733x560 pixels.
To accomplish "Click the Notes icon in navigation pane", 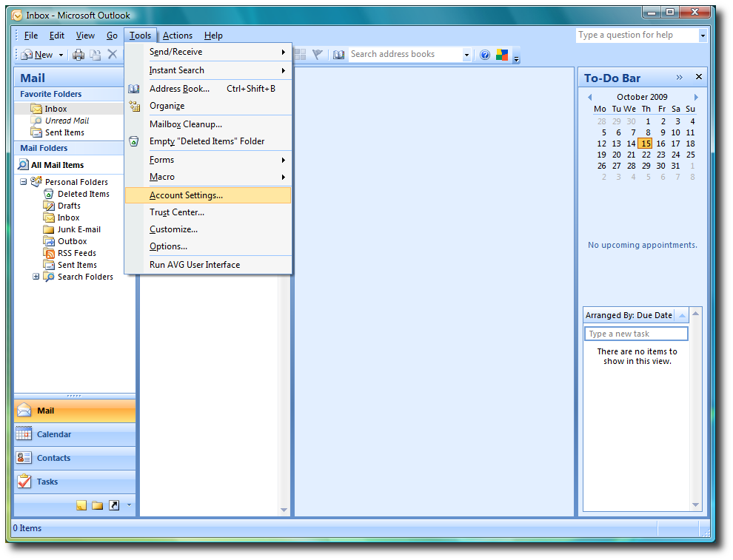I will coord(81,505).
